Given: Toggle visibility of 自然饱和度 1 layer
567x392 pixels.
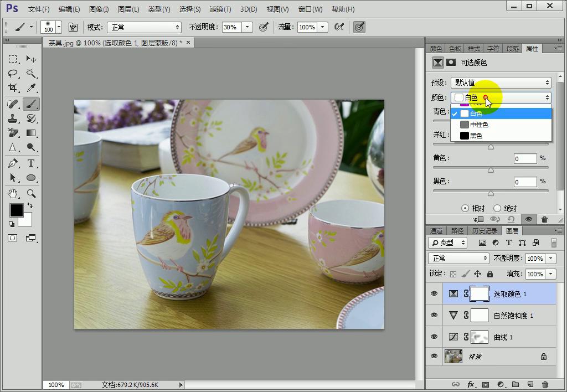Looking at the screenshot, I should pos(434,315).
